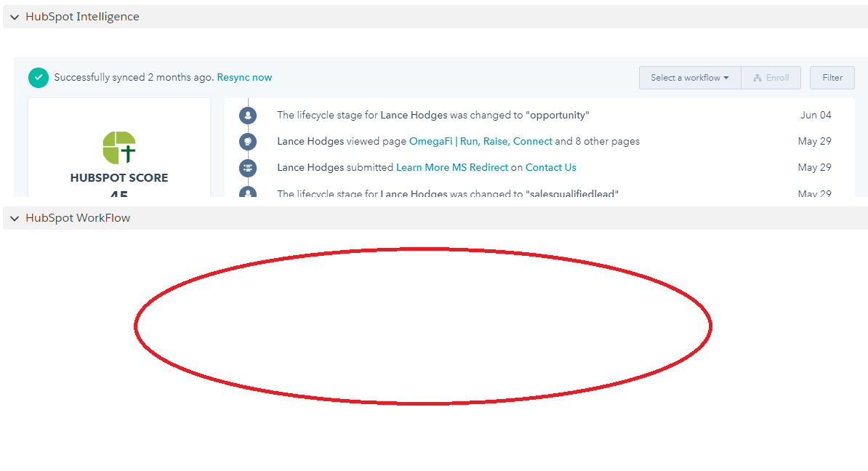The image size is (868, 471).
Task: Collapse the HubSpot WorkFlow section chevron
Action: tap(15, 219)
